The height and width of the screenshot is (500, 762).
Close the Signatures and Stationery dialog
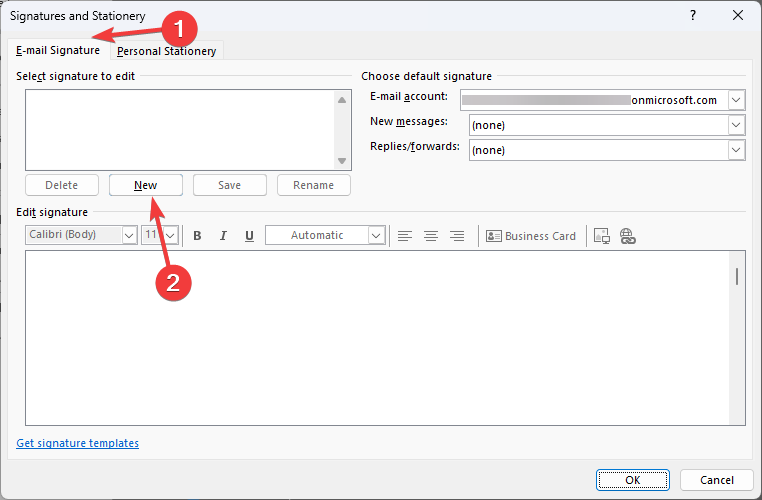click(738, 15)
